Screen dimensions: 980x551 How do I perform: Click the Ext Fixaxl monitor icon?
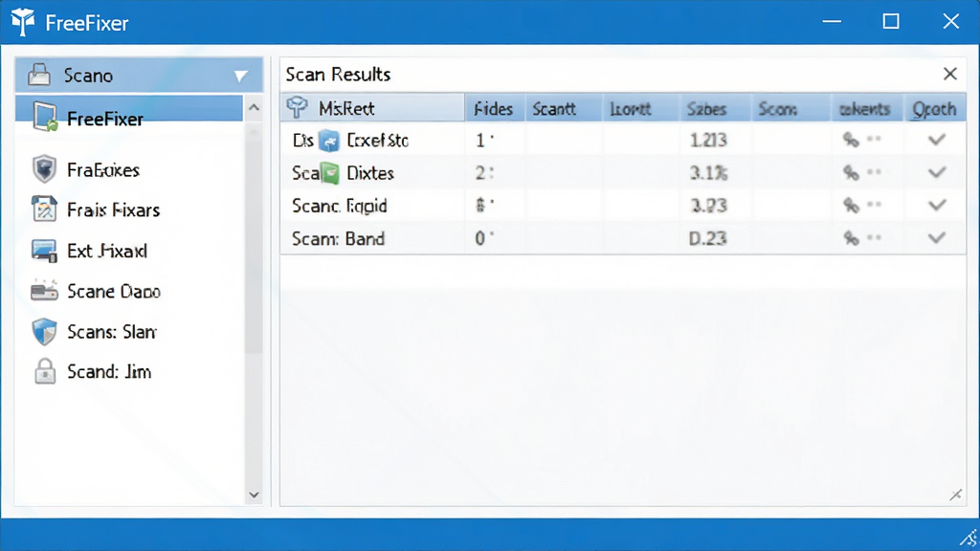click(x=44, y=251)
